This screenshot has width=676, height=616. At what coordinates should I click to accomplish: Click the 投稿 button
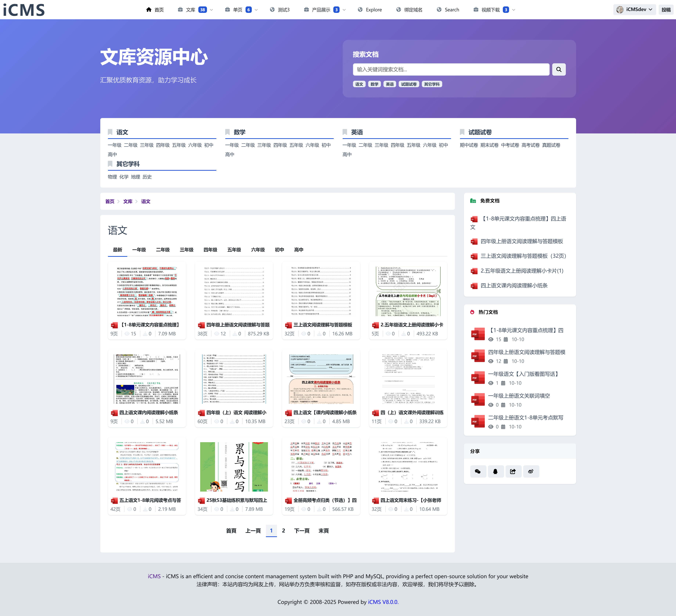(x=666, y=10)
